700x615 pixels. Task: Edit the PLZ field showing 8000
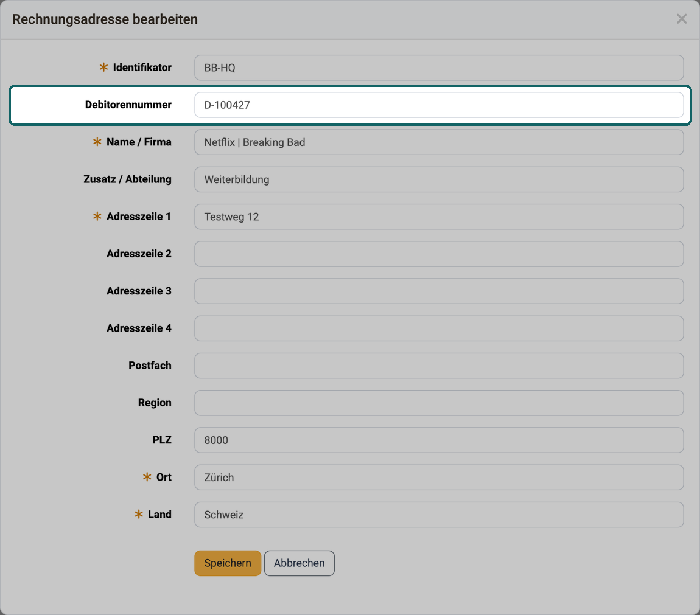(439, 440)
